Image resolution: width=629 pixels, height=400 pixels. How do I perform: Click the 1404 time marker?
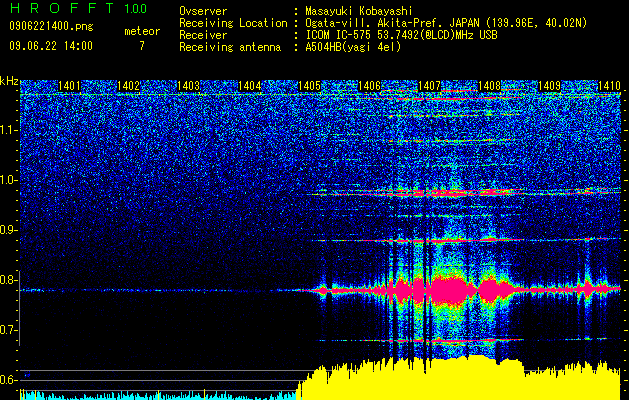tap(250, 86)
